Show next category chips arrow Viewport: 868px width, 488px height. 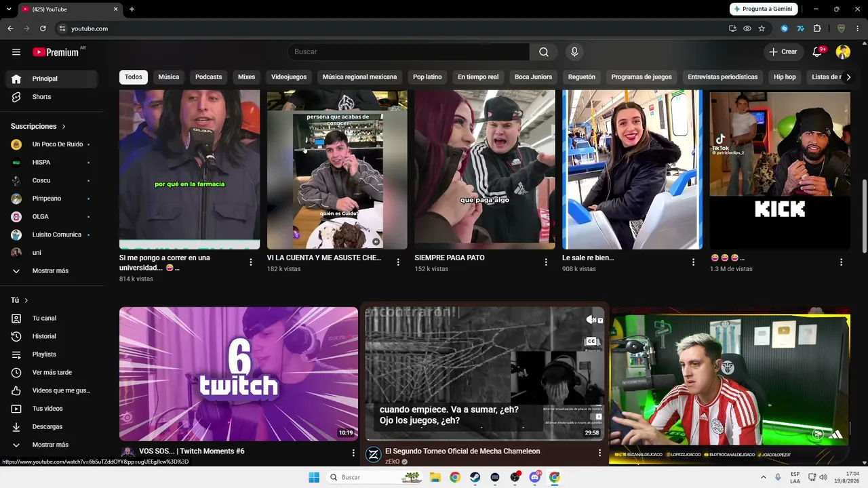[x=848, y=77]
